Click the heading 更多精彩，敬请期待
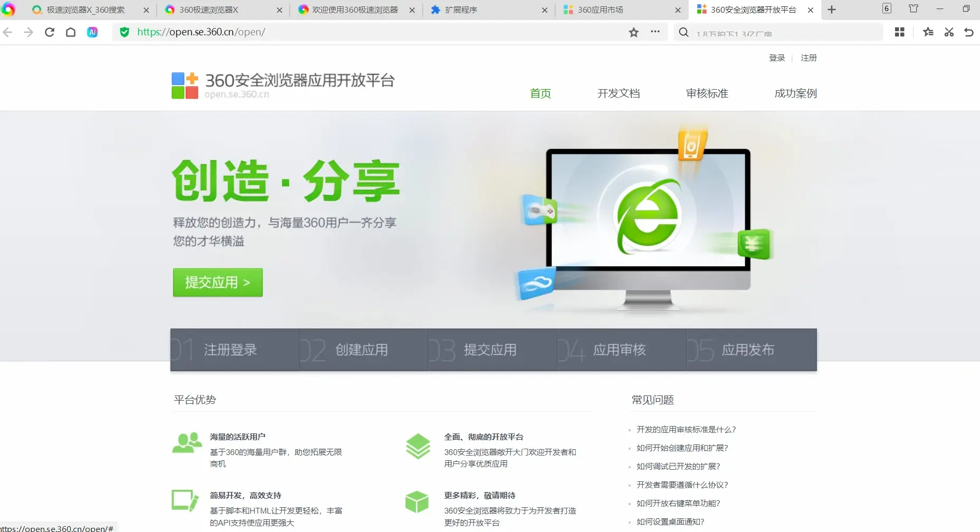980x532 pixels. point(480,496)
